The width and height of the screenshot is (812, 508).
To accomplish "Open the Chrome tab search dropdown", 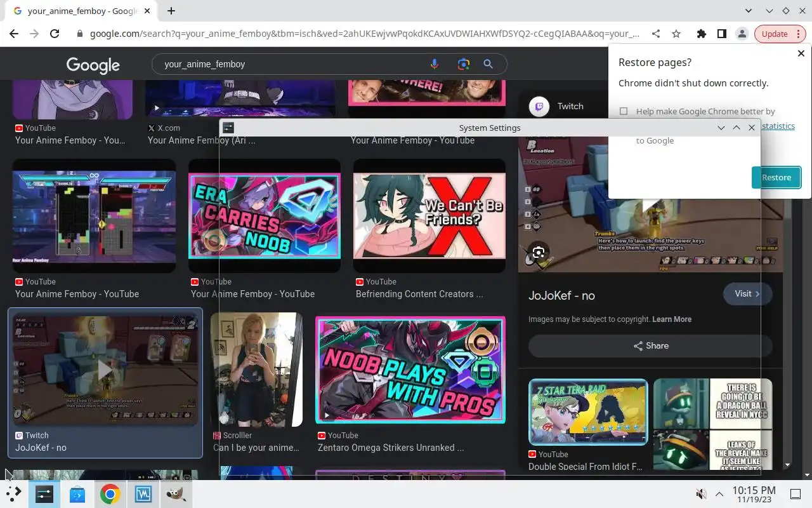I will (749, 11).
